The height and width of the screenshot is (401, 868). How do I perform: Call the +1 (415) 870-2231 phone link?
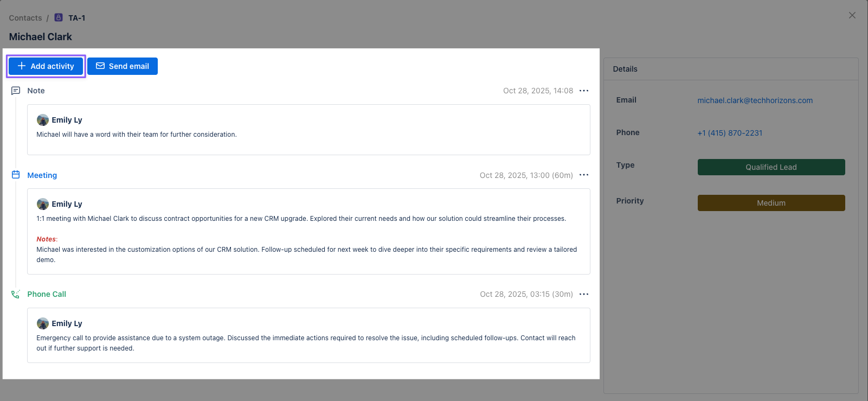coord(729,133)
